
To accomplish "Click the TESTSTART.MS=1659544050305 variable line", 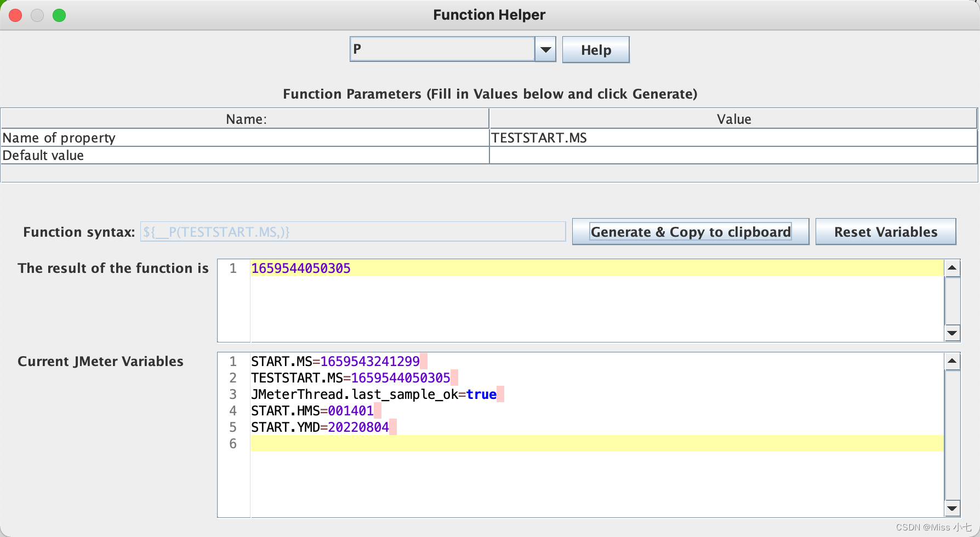I will pos(351,378).
